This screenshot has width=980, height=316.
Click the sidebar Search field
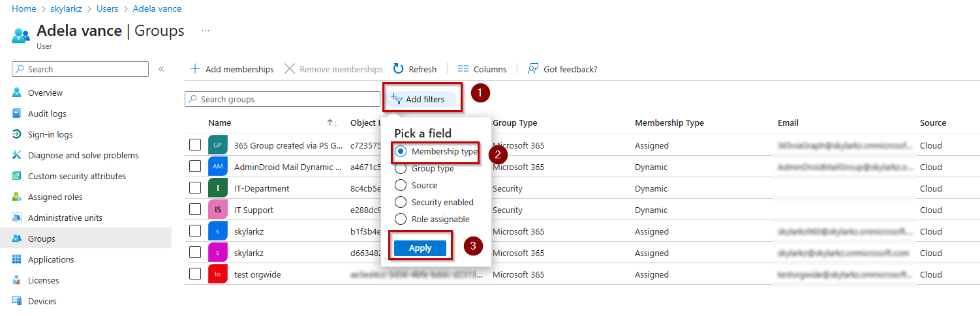point(80,69)
